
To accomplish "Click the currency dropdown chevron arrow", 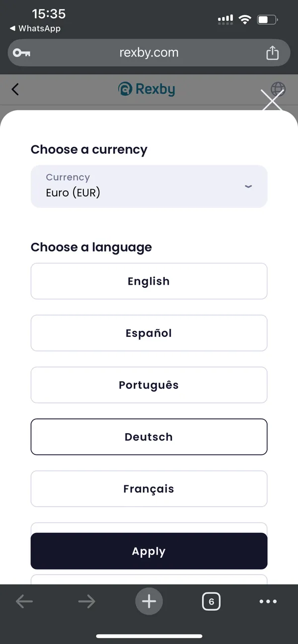I will [x=249, y=187].
